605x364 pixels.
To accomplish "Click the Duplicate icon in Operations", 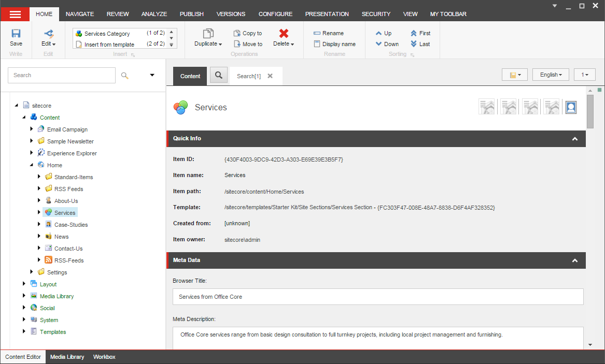I will (208, 34).
